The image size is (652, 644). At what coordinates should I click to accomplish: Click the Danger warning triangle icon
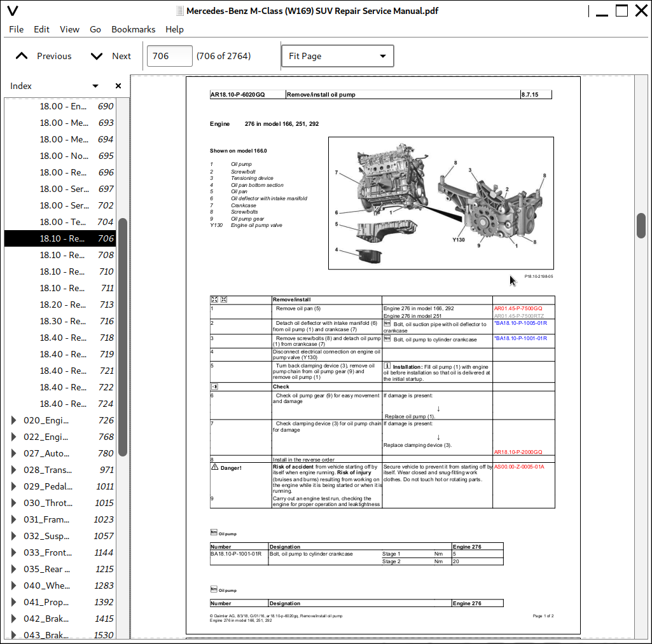click(x=214, y=467)
